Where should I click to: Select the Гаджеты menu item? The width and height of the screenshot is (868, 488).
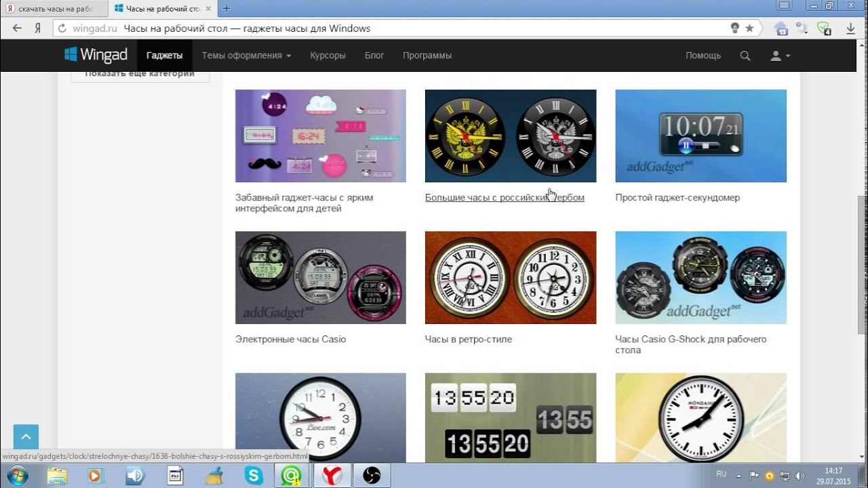165,56
